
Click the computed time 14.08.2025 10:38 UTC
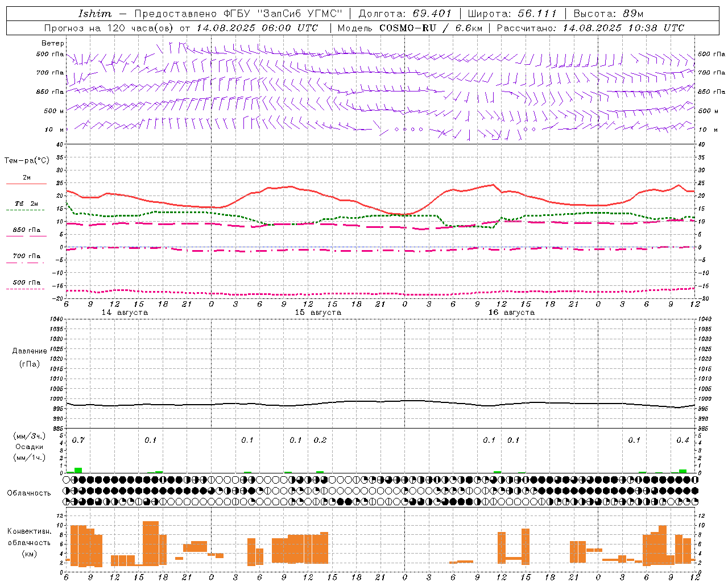coord(623,28)
